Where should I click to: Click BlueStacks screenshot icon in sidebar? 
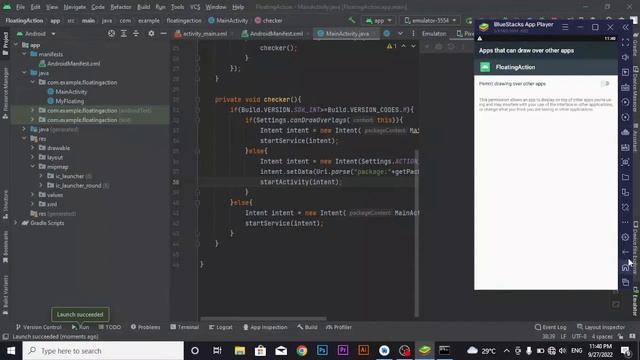click(x=625, y=162)
